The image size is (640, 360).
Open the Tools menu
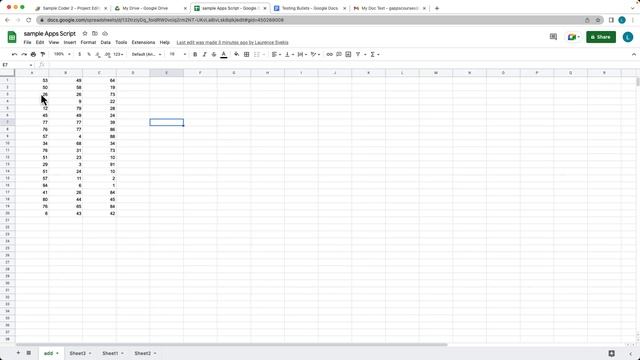(x=121, y=42)
